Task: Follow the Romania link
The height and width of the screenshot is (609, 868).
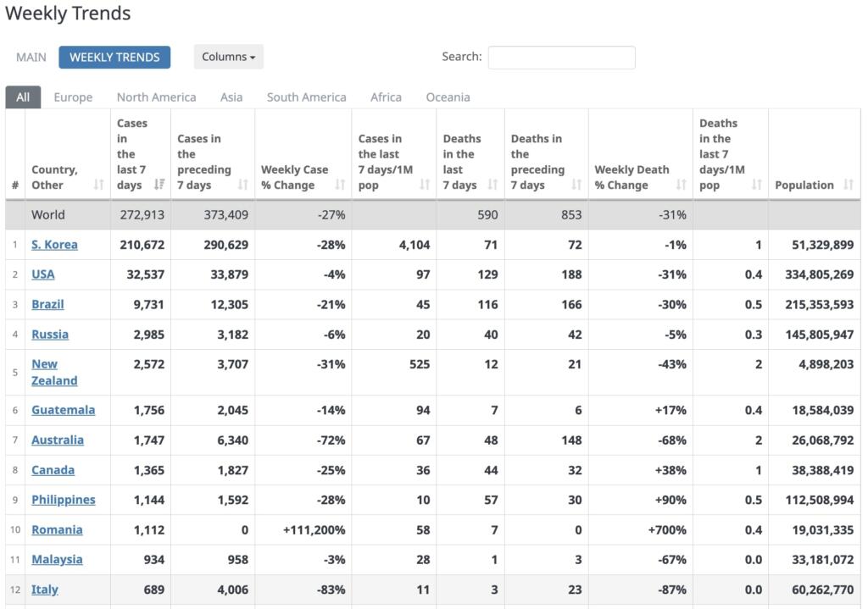Action: 57,529
